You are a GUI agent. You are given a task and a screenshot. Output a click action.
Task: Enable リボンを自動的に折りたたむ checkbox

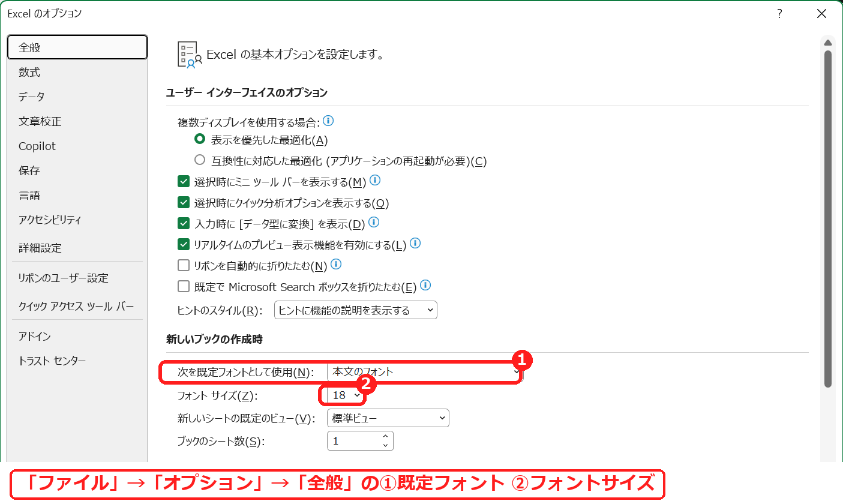tap(184, 265)
